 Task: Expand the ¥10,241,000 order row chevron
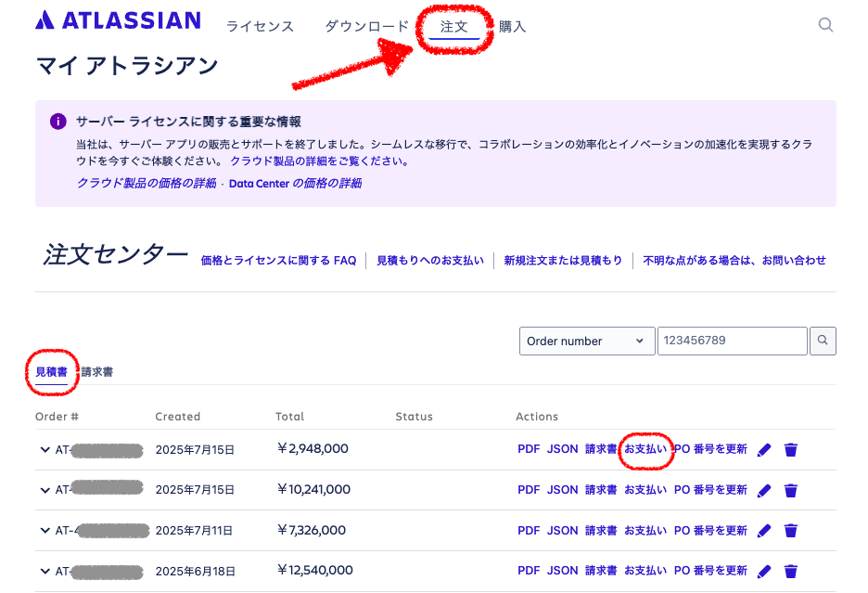pos(45,490)
